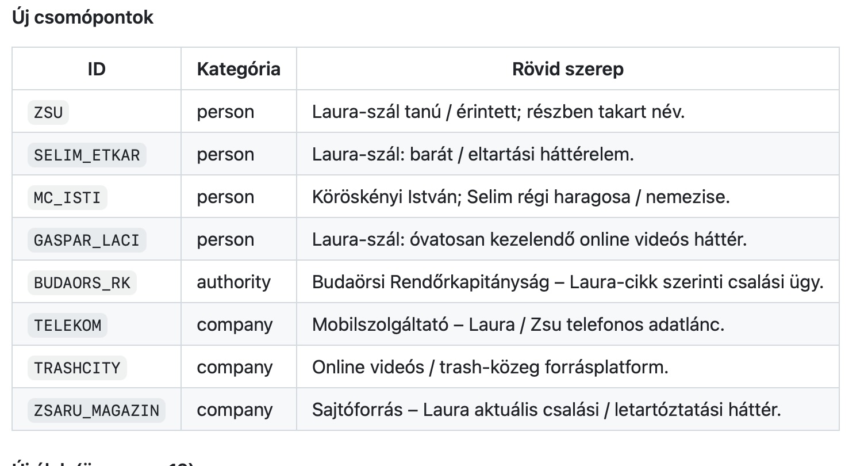Click the MC_ISTI identifier
The height and width of the screenshot is (466, 868).
point(67,197)
